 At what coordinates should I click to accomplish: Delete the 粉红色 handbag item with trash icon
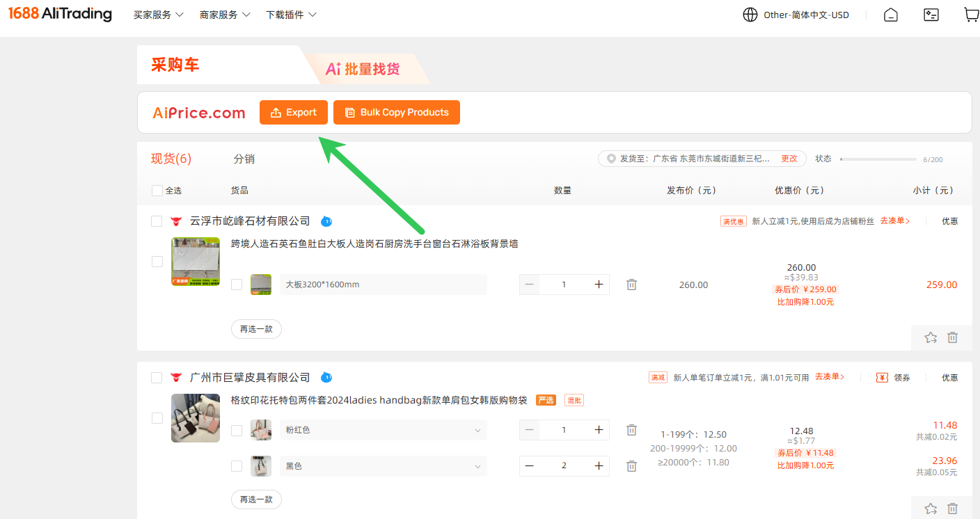(x=631, y=430)
